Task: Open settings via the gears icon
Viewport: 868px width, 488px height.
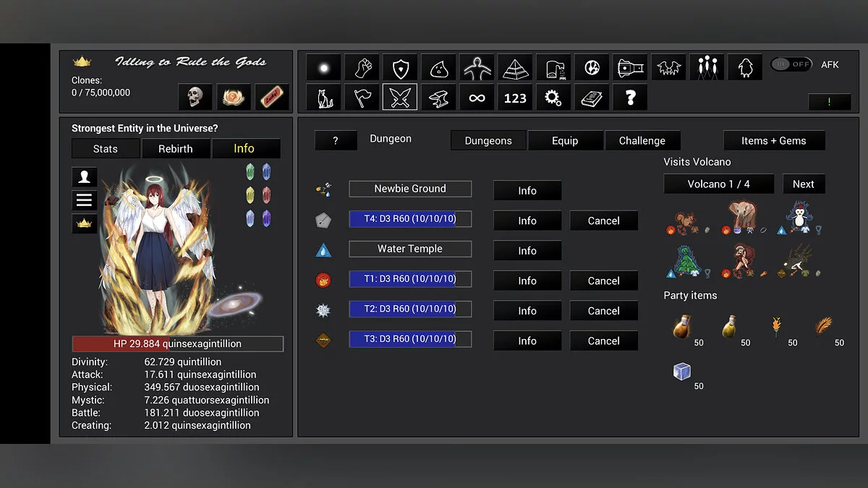Action: (553, 97)
